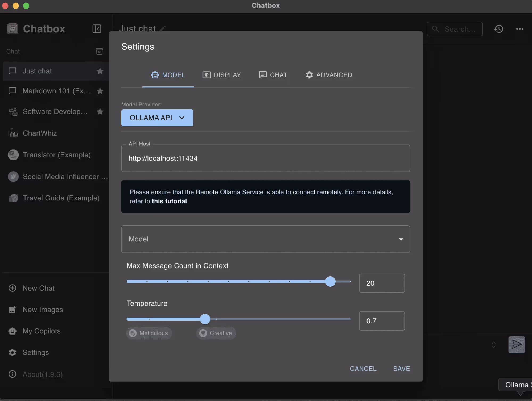Click the Temperature slider handle
Screen dimensions: 532x401
[205, 319]
